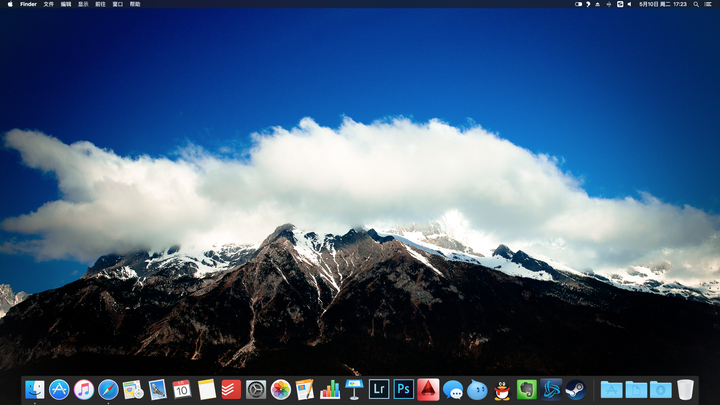Launch the Photos app

[281, 390]
